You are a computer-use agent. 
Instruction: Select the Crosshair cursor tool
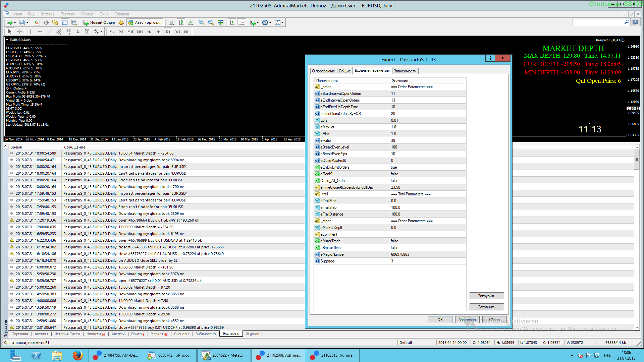(19, 32)
